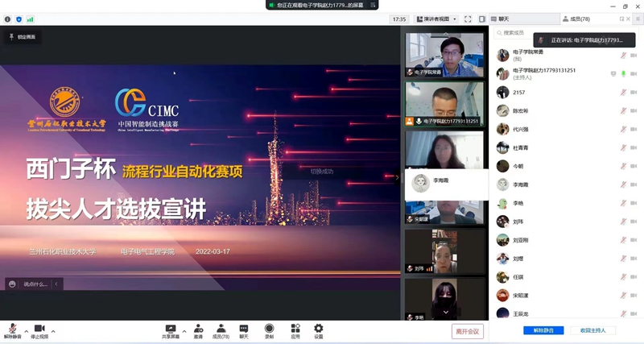This screenshot has width=644, height=344.
Task: Switch to the 成员(78) tab in side panel
Action: [x=576, y=19]
